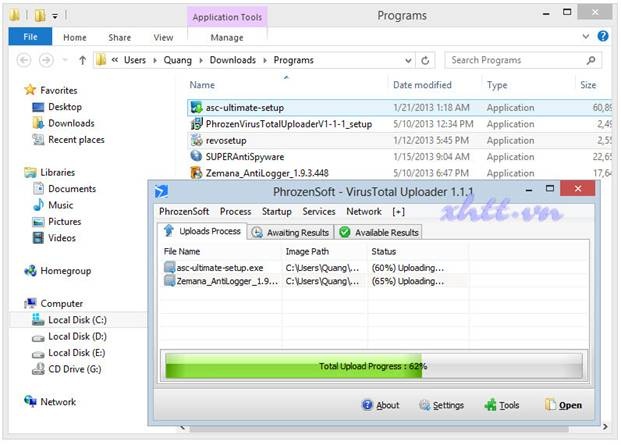Viewport: 621px width, 445px height.
Task: Open the Process menu in VirusTotal Uploader
Action: click(235, 211)
